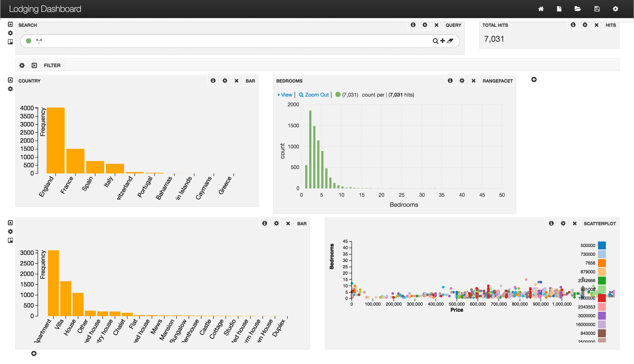634x364 pixels.
Task: Configure the Country bar panel
Action: point(225,81)
